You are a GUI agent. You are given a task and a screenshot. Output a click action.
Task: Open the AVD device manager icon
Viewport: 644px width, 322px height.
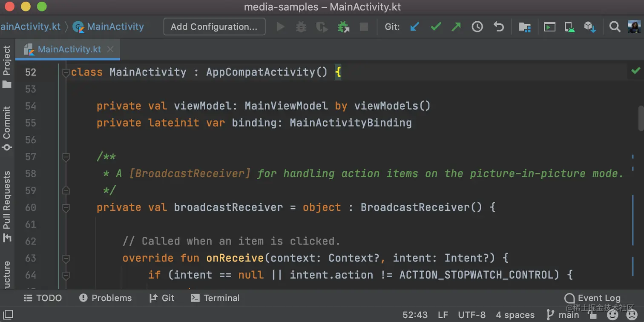coord(570,27)
